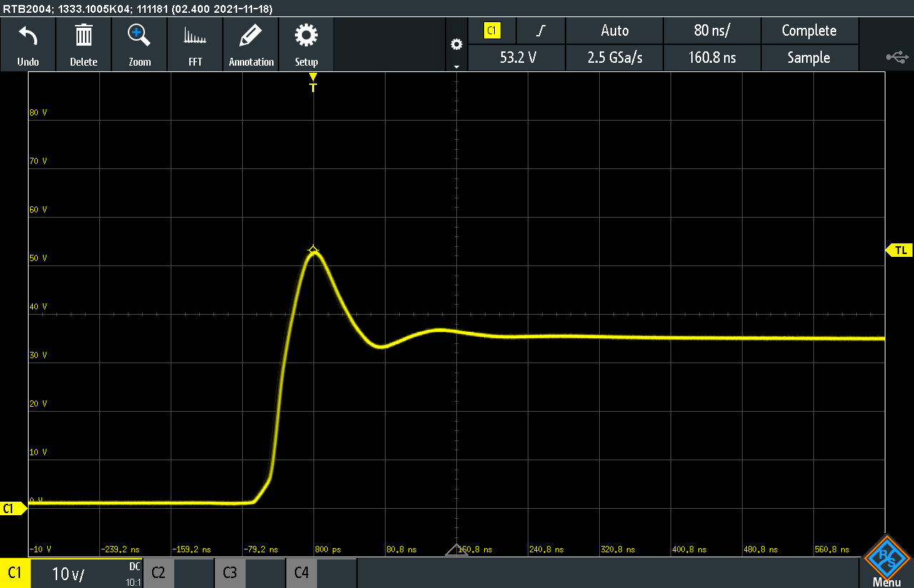The height and width of the screenshot is (588, 914).
Task: Click the 80 ns/ timebase setting
Action: [x=712, y=31]
